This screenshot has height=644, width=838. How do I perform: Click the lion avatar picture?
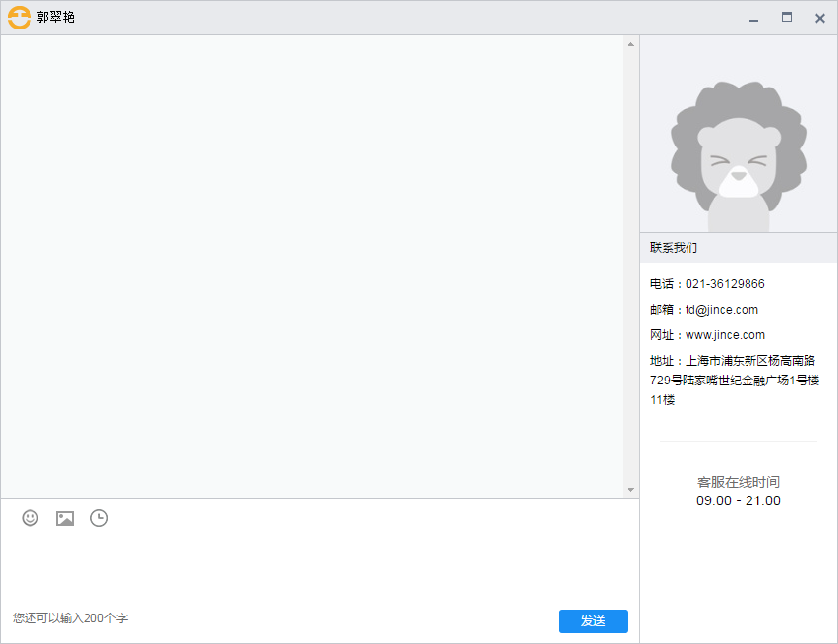pyautogui.click(x=739, y=155)
